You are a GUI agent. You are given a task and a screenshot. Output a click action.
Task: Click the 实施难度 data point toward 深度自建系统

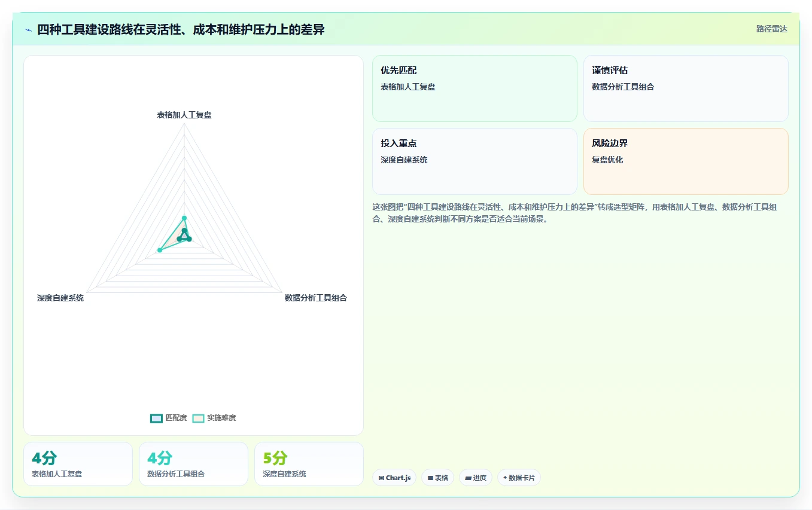(x=160, y=250)
